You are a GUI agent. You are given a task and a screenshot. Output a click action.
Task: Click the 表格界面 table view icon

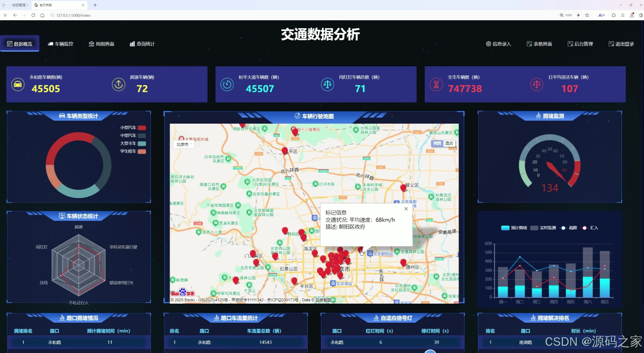point(529,43)
